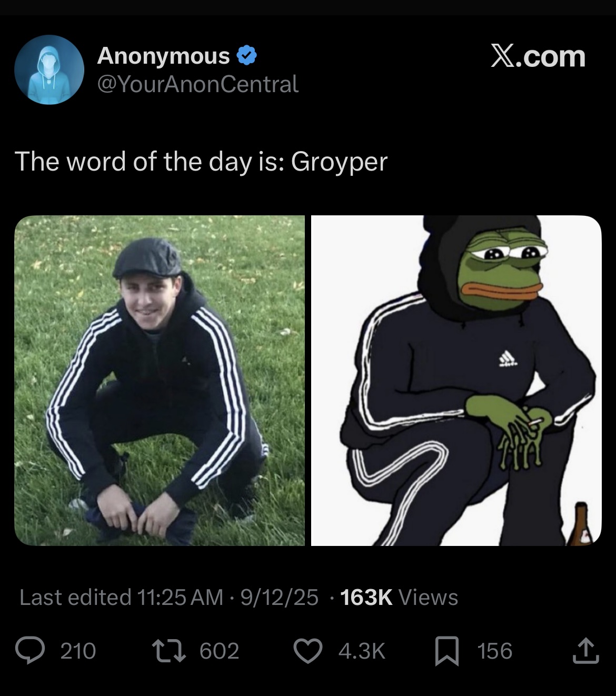Image resolution: width=616 pixels, height=696 pixels.
Task: Open the @YourAnonCentral handle
Action: [x=198, y=84]
